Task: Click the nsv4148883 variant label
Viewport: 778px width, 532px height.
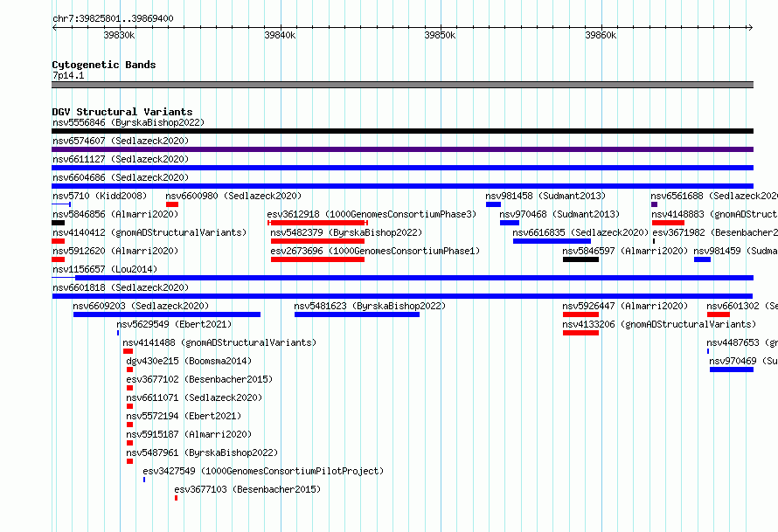Action: (x=714, y=214)
